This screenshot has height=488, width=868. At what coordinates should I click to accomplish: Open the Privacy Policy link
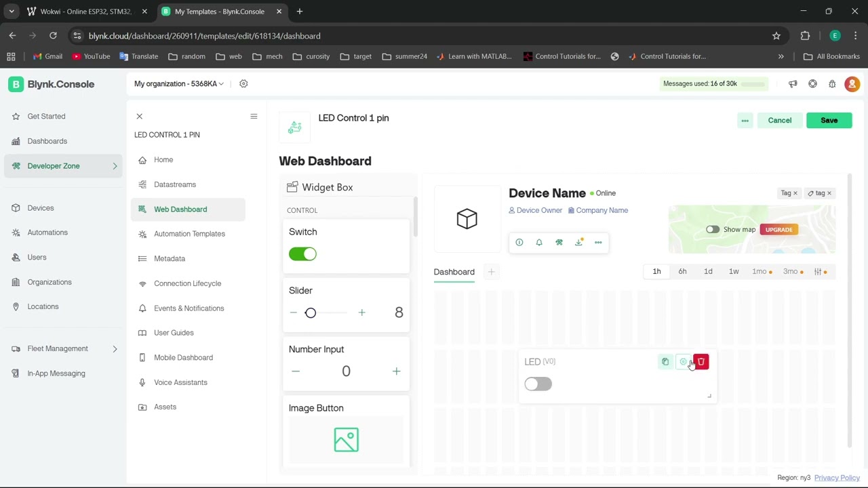click(837, 478)
